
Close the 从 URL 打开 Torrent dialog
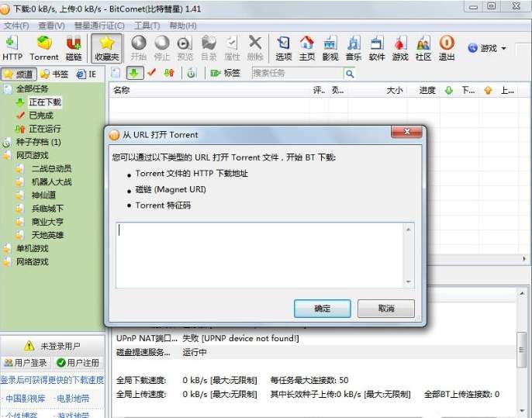(x=407, y=131)
